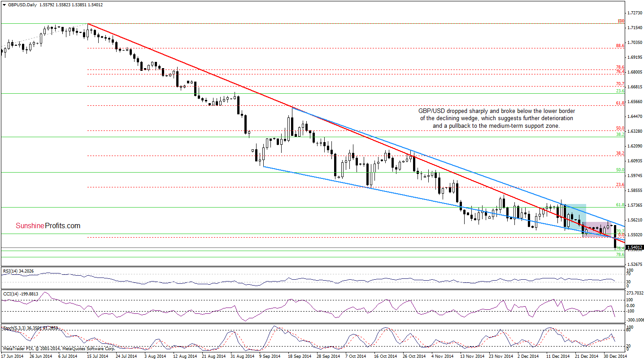Click the 24 Jul 2014 date label

(x=127, y=356)
